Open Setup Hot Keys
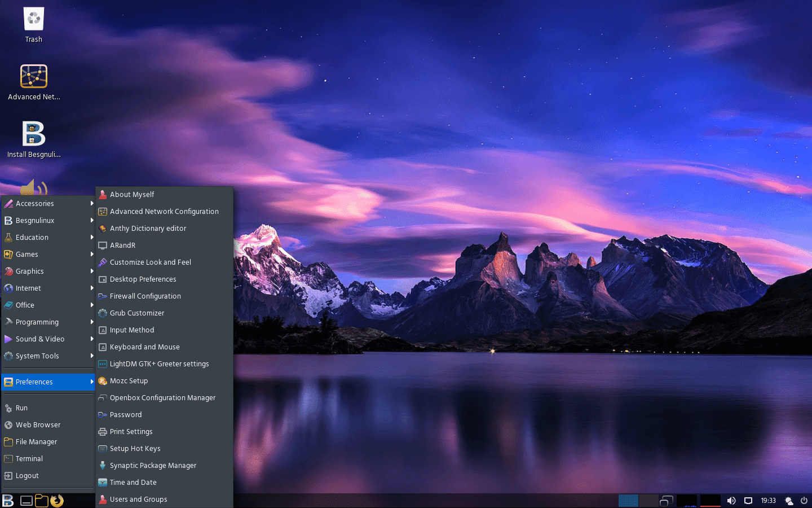812x508 pixels. (x=165, y=449)
